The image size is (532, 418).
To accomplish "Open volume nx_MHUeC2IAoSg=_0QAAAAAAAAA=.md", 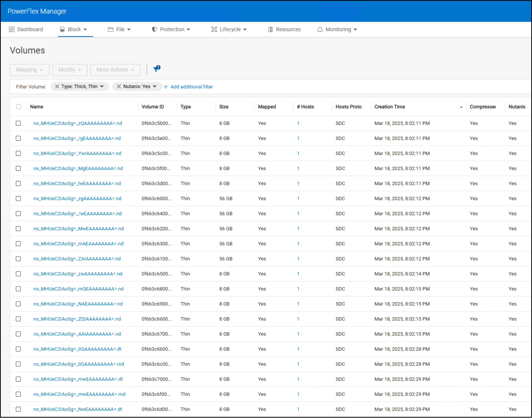I will (x=79, y=364).
